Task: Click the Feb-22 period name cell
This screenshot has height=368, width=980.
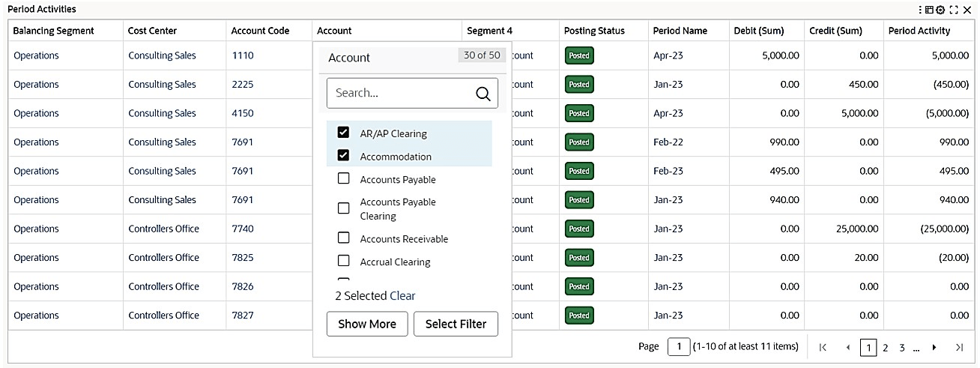Action: point(668,142)
